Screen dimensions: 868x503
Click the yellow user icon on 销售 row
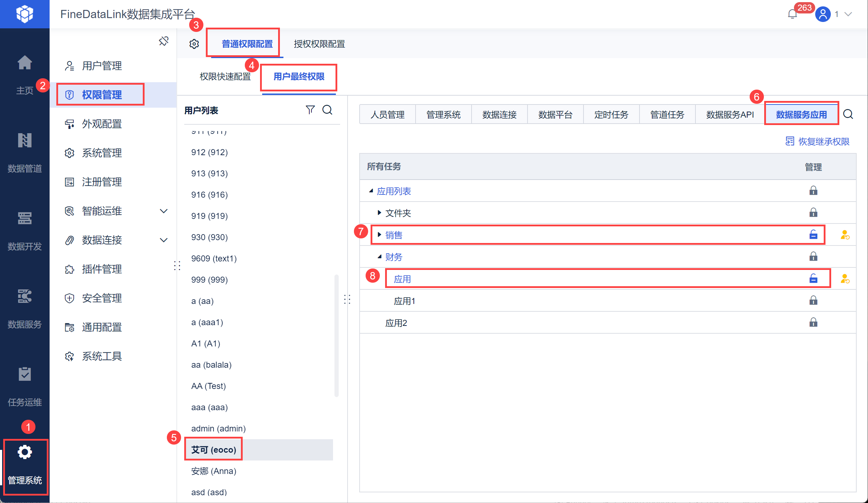845,235
